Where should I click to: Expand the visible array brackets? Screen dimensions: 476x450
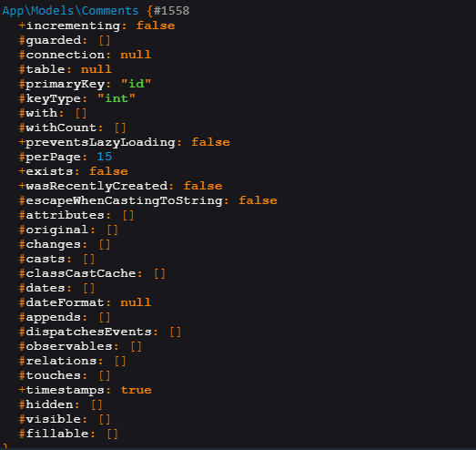[105, 419]
